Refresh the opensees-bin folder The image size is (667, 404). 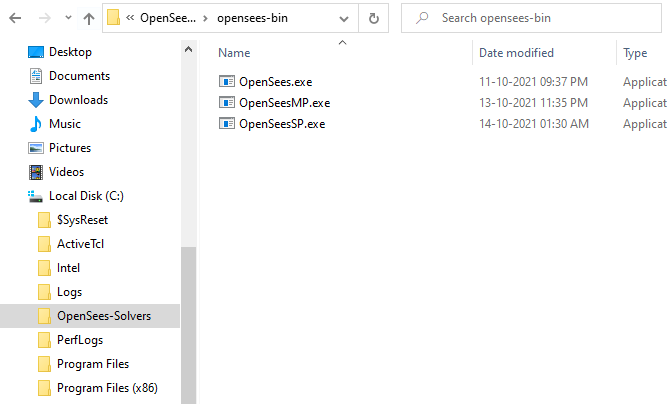pos(373,18)
